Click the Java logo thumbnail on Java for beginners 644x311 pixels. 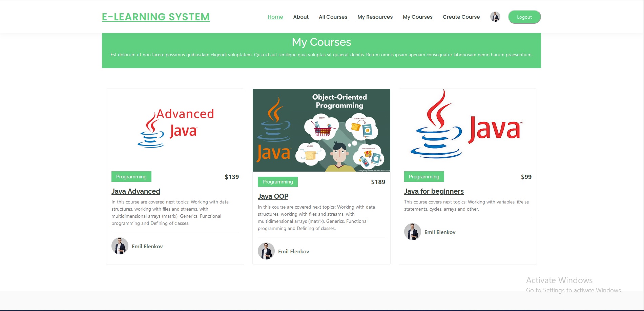468,129
